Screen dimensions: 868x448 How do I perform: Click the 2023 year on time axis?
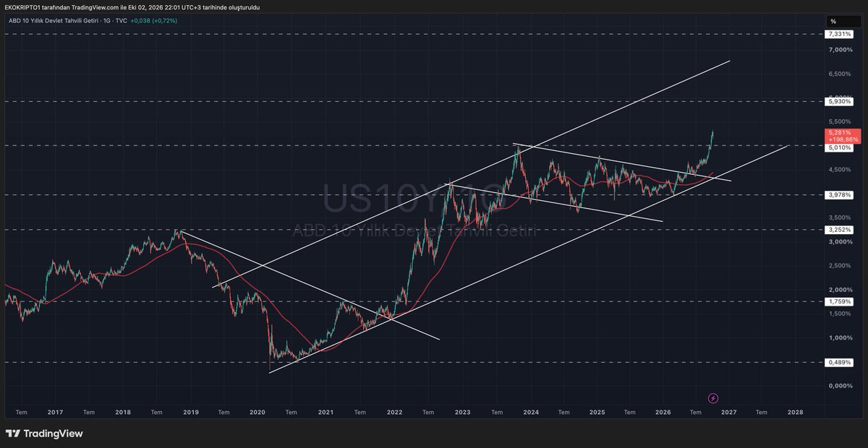[x=462, y=413]
